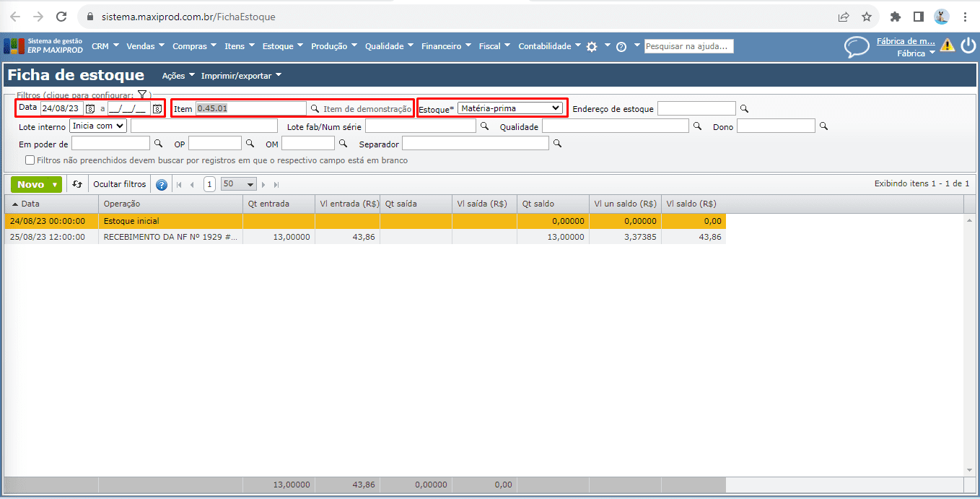This screenshot has width=980, height=499.
Task: Click the refresh grid icon
Action: click(x=77, y=184)
